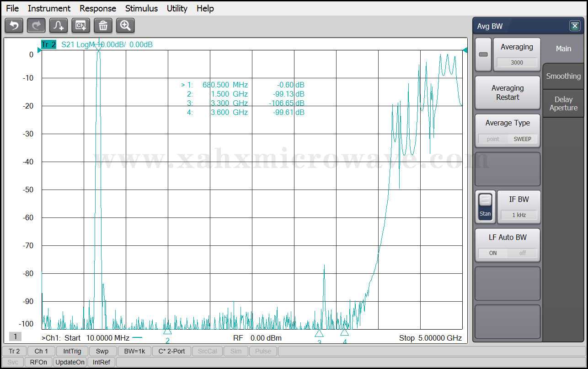Click BW=1k status bar button

pyautogui.click(x=135, y=351)
